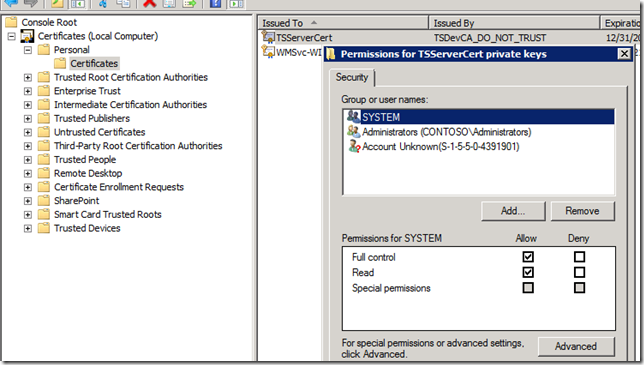This screenshot has width=644, height=365.
Task: Open the Security tab
Action: [x=352, y=77]
